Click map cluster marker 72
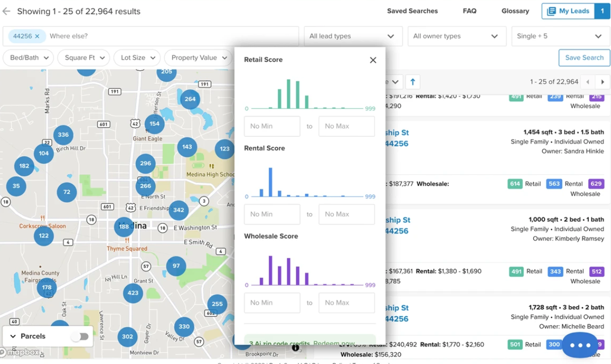611x364 pixels. pos(67,192)
